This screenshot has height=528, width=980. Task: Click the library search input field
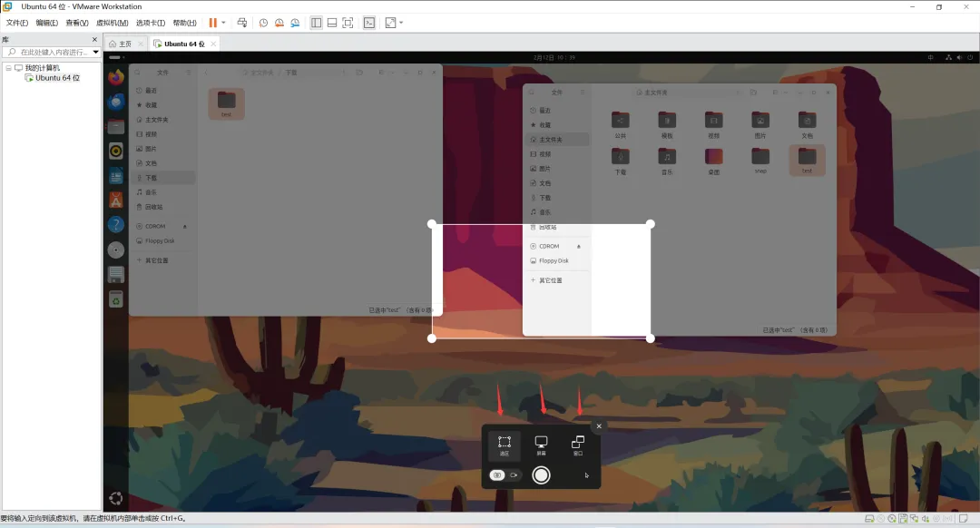click(51, 52)
